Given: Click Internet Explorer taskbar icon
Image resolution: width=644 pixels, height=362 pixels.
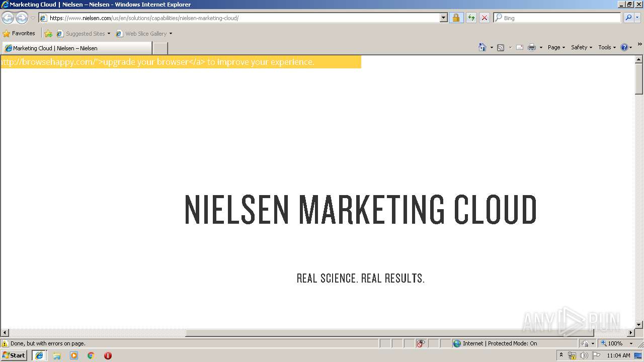Looking at the screenshot, I should [39, 355].
